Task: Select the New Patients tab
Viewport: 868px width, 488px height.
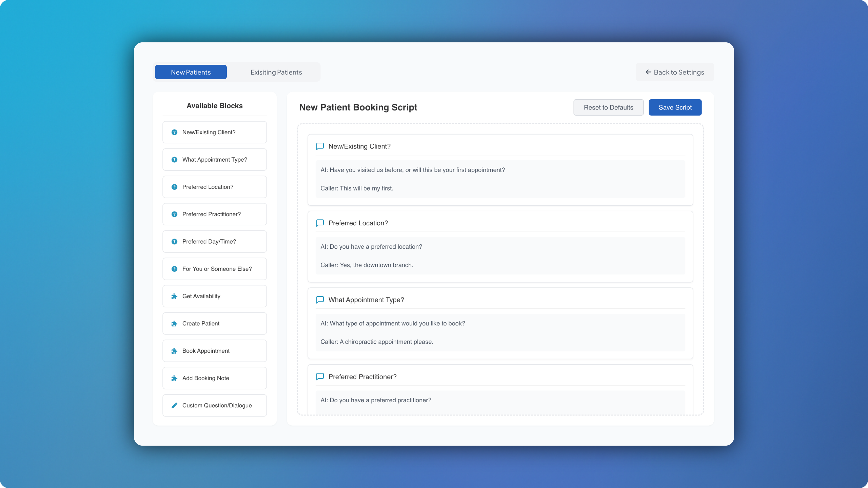Action: point(191,72)
